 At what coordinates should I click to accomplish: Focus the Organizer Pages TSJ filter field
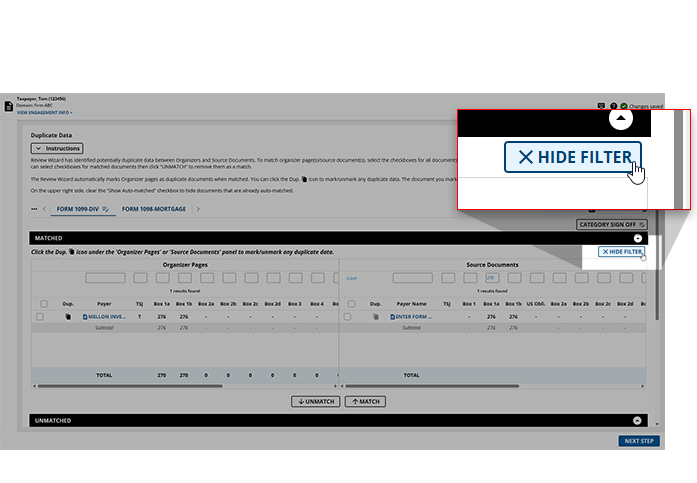click(140, 278)
